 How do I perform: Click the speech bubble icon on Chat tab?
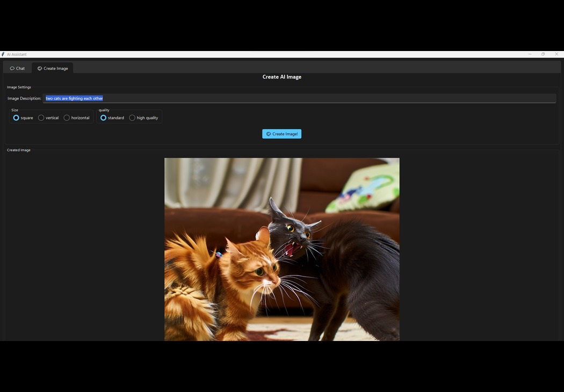click(x=12, y=68)
